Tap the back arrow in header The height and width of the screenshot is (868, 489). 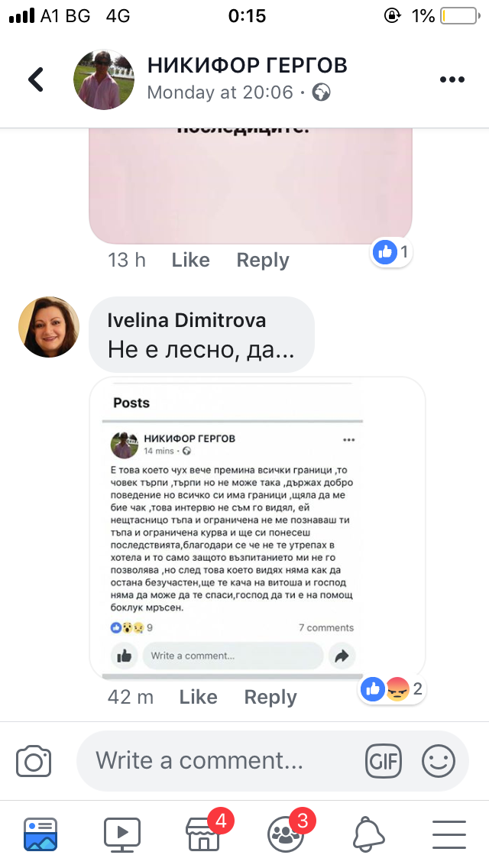pos(36,79)
